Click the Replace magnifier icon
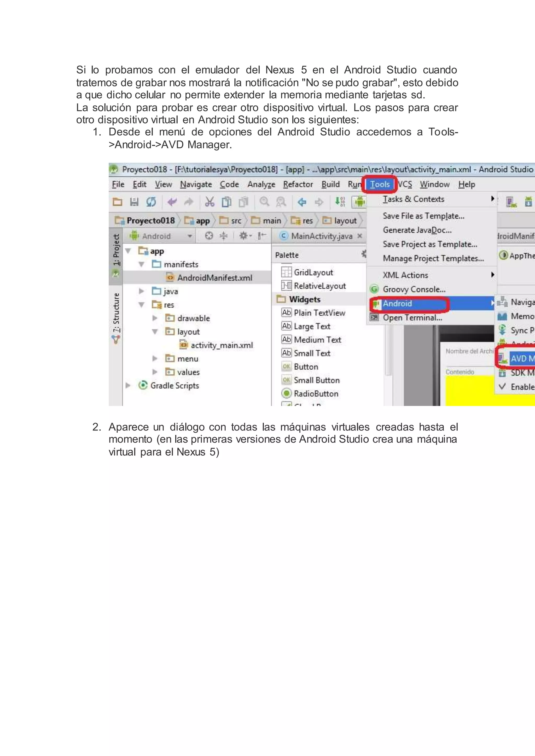This screenshot has height=756, width=535. pyautogui.click(x=281, y=202)
